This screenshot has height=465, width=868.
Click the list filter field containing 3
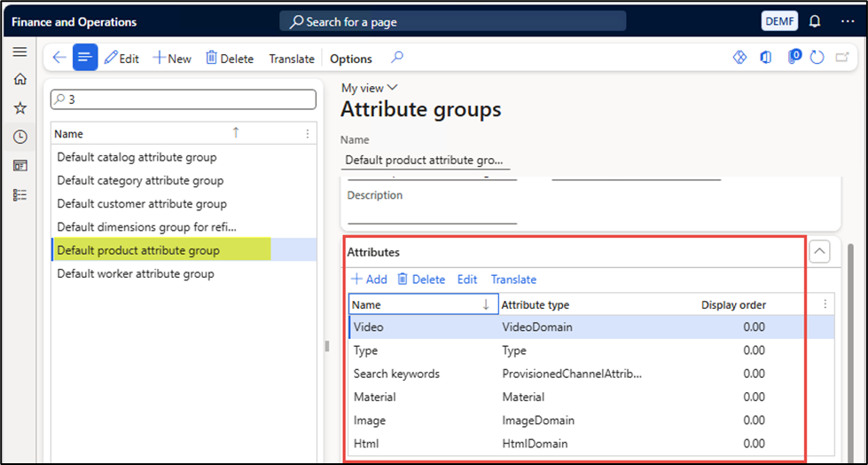pos(184,99)
